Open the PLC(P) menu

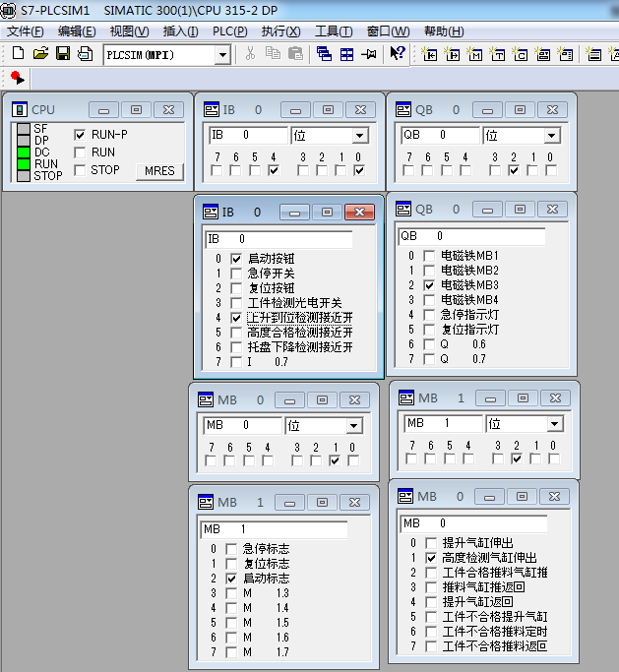230,31
